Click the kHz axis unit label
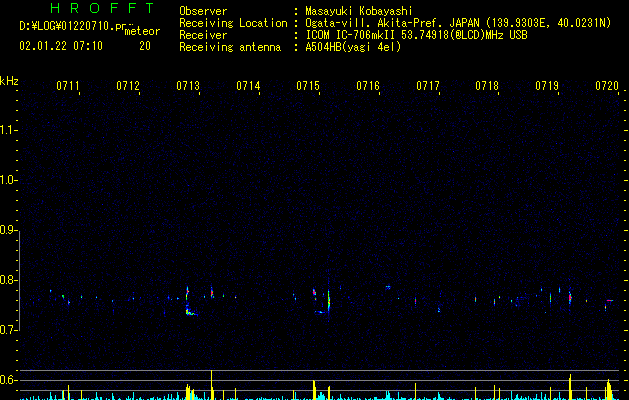Viewport: 629px width, 400px height. (9, 81)
